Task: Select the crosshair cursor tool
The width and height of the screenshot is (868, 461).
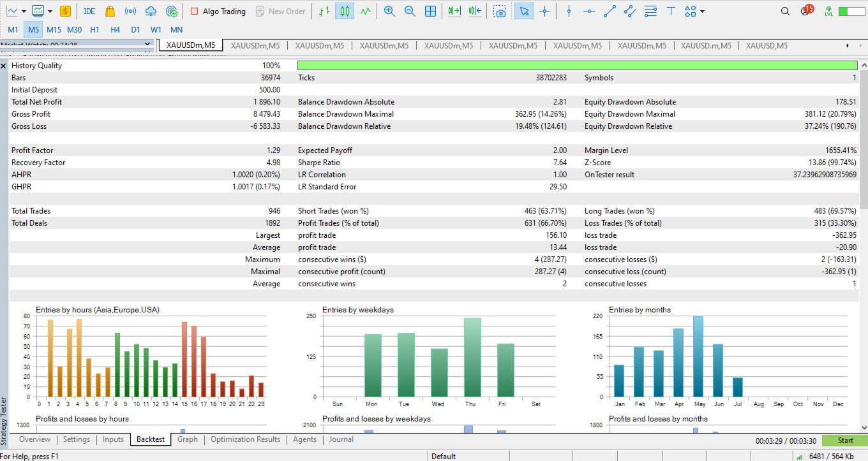Action: (544, 11)
